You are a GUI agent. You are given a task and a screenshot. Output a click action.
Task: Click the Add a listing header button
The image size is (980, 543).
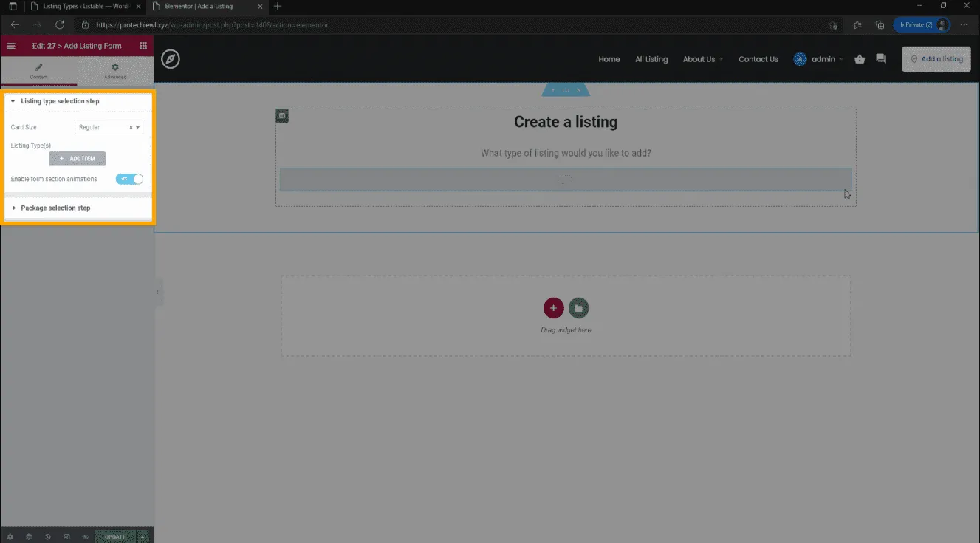[936, 59]
